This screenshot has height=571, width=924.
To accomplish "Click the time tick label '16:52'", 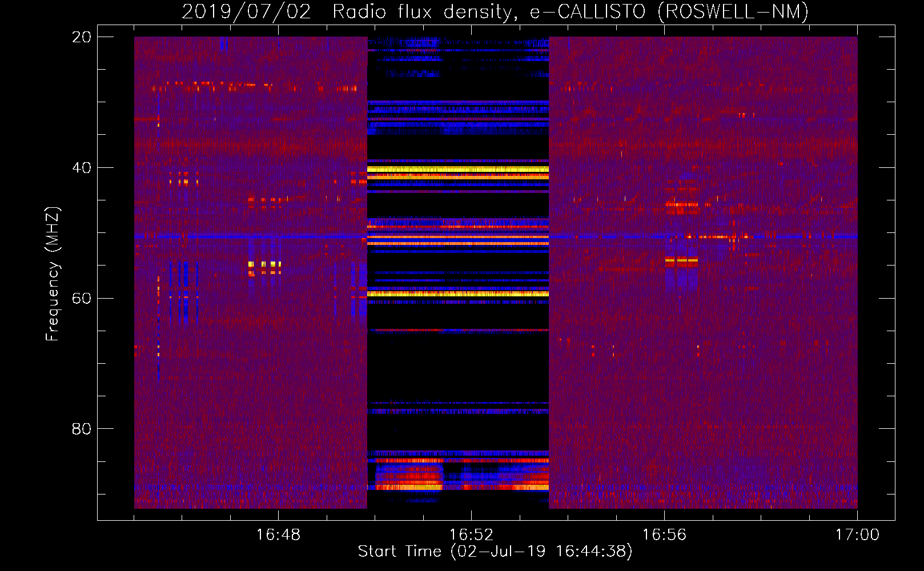I will (x=471, y=535).
